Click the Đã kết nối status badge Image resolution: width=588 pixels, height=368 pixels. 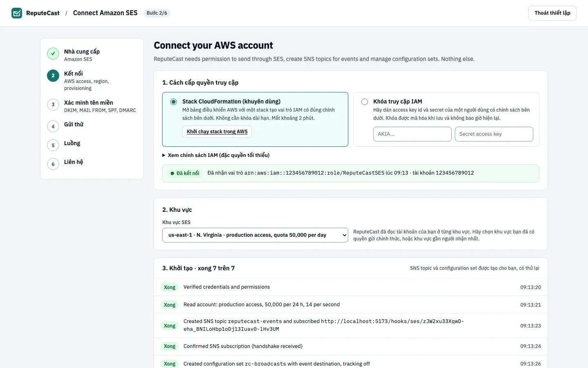[185, 173]
